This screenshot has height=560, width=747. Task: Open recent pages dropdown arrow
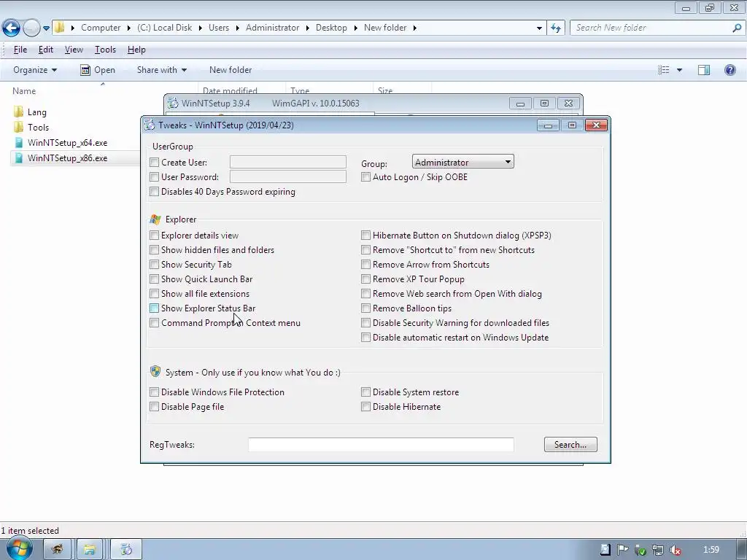[46, 28]
